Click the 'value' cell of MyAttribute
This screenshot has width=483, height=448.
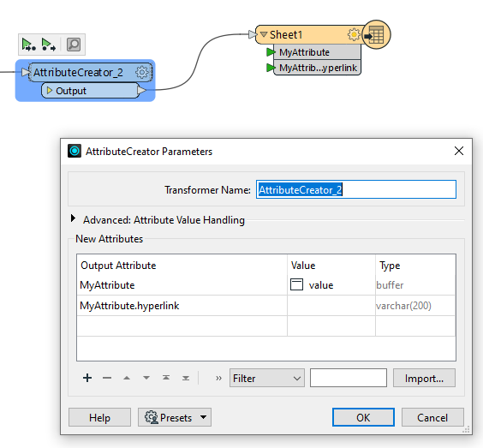tap(331, 285)
